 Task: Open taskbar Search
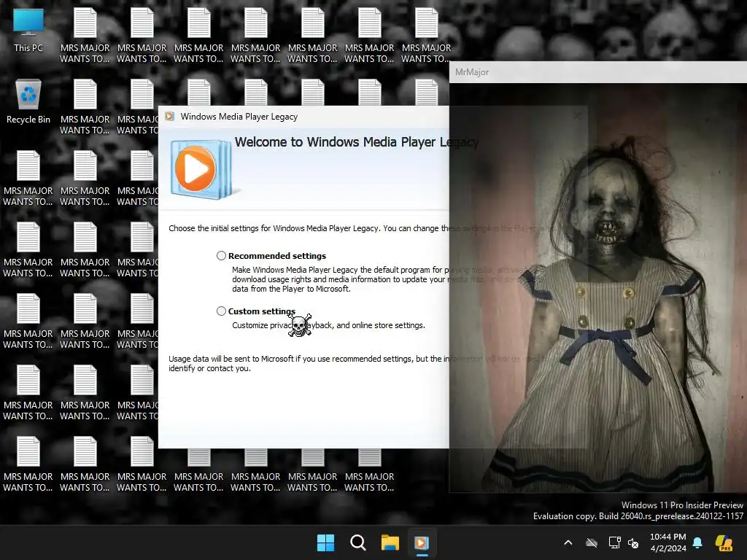(x=357, y=542)
